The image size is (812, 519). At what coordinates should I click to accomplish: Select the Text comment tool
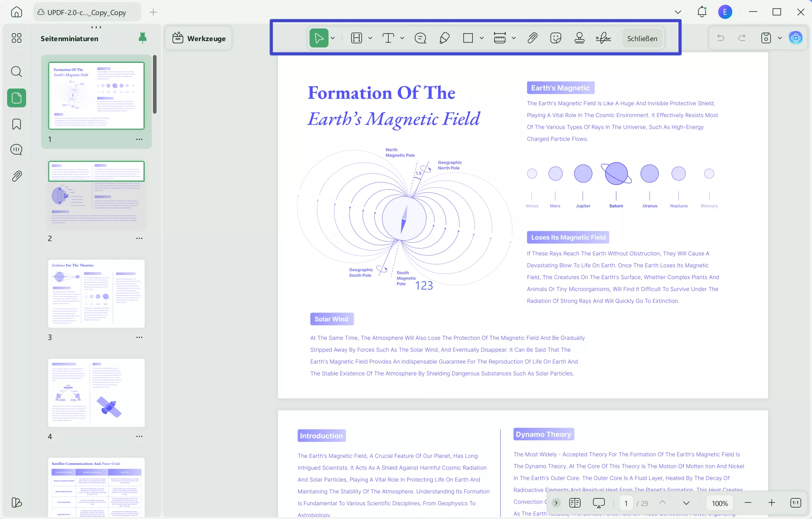pyautogui.click(x=388, y=38)
